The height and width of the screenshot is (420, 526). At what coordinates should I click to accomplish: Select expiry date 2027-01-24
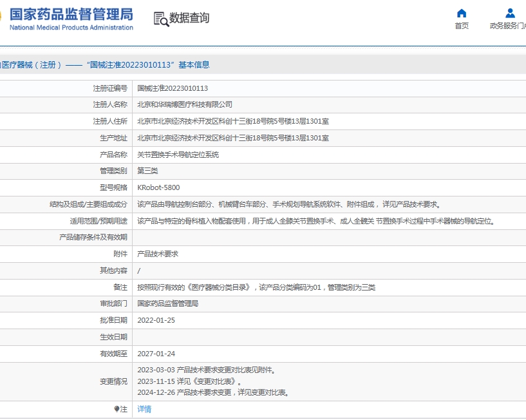[156, 354]
